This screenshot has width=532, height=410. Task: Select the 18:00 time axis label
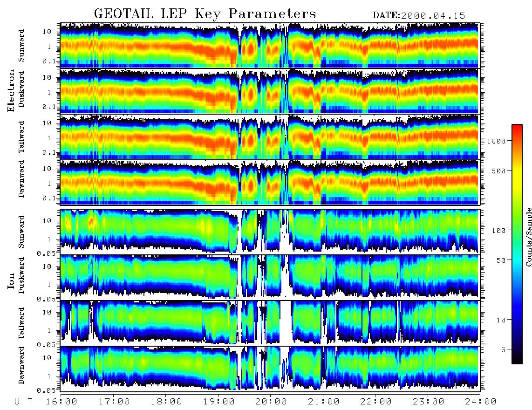pos(167,402)
